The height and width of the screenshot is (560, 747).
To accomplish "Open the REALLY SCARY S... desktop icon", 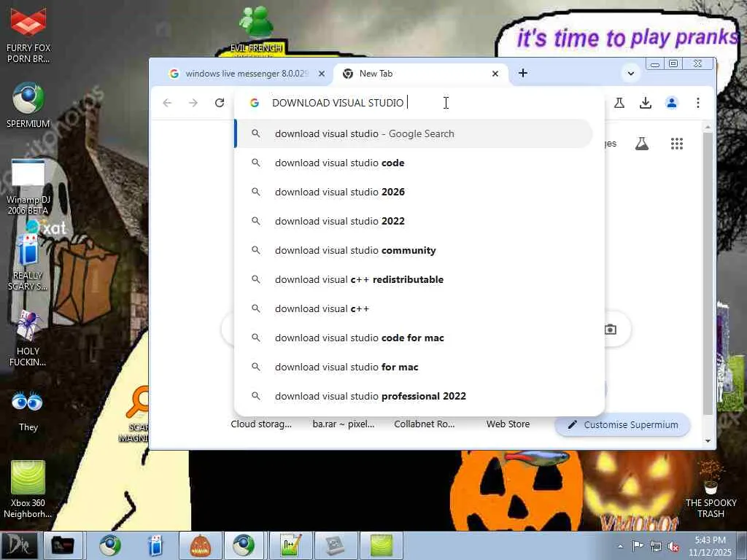I will (x=28, y=262).
